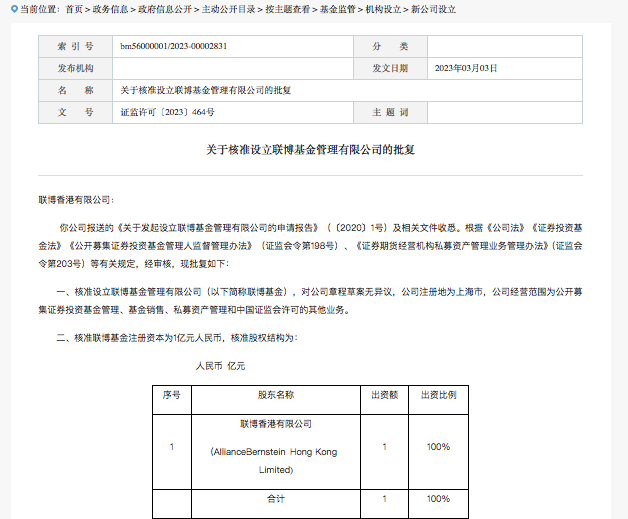The height and width of the screenshot is (519, 628).
Task: Click addressee line 联博香港有限公司：
Action: [76, 199]
